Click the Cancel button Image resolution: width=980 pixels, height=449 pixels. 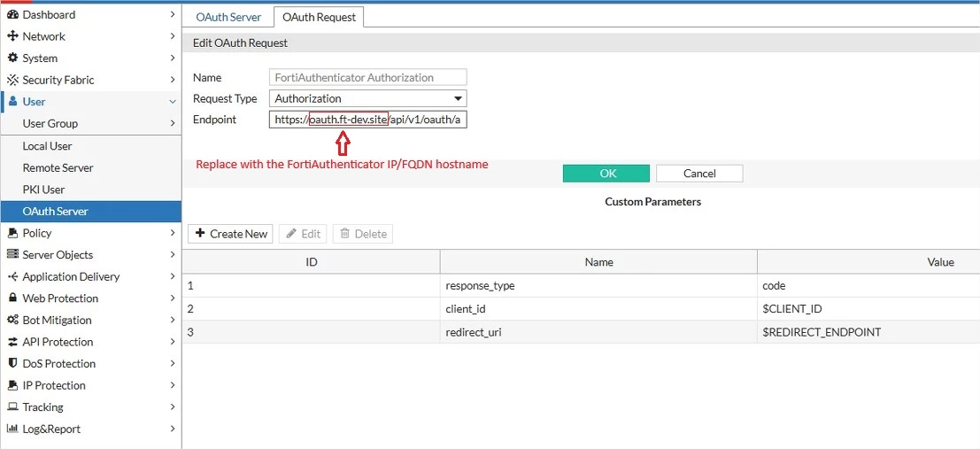(699, 174)
